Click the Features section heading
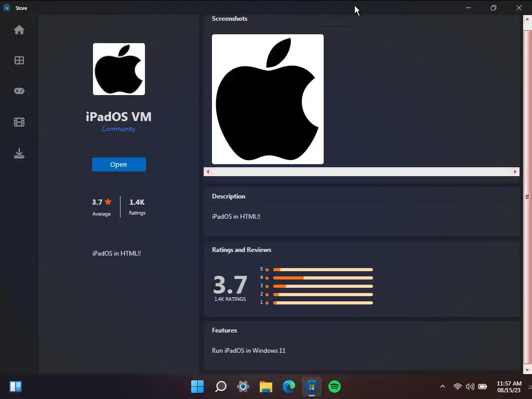This screenshot has height=399, width=532. [224, 330]
